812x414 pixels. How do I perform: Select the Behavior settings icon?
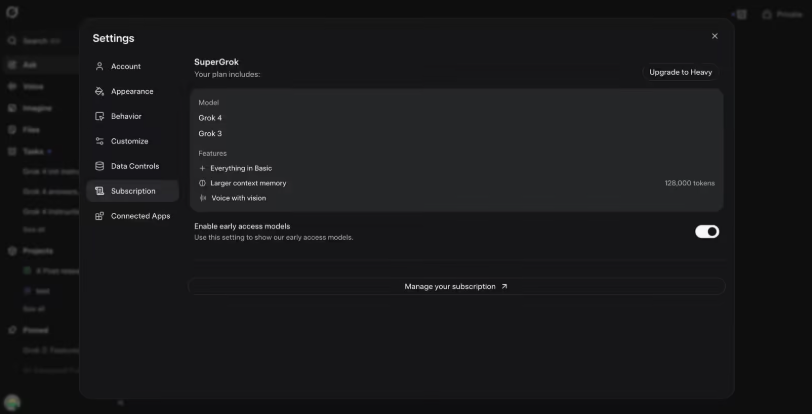coord(99,116)
